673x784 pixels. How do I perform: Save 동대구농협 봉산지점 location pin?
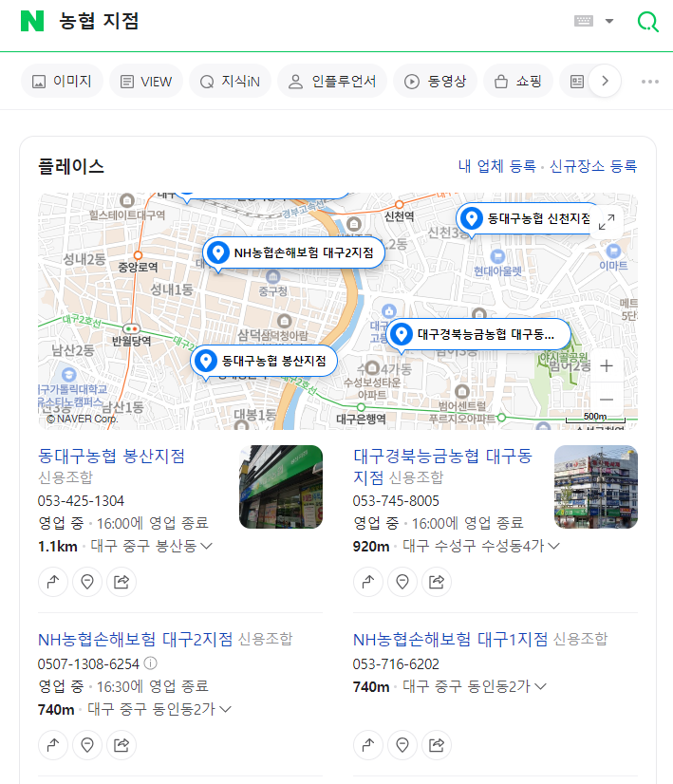coord(87,582)
